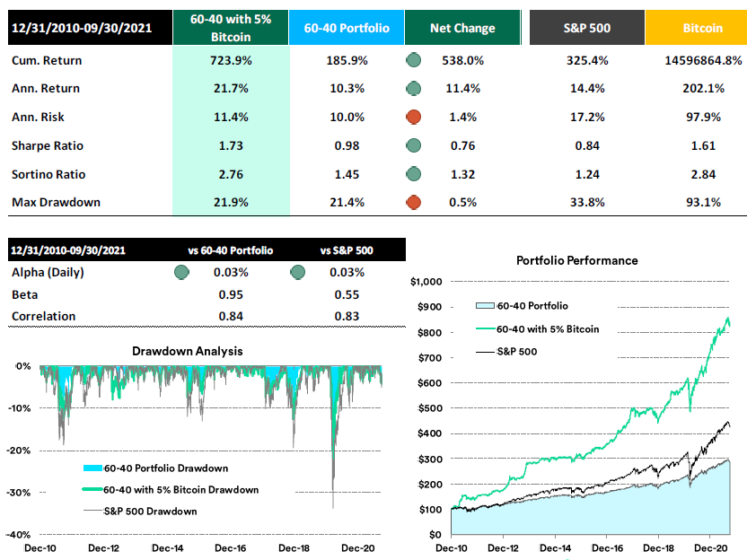Click the 93.1% Bitcoin max drawdown
Viewport: 747px width, 560px height.
point(704,203)
